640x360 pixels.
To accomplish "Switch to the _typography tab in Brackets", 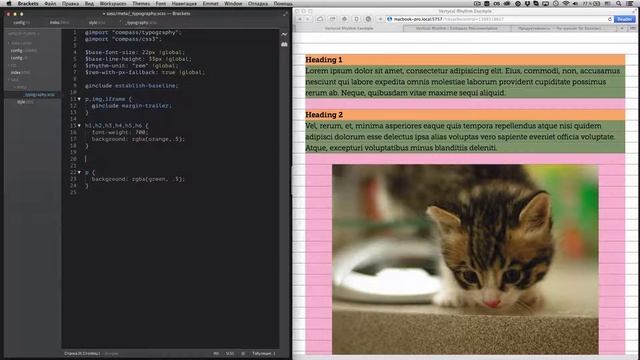I will coord(141,23).
